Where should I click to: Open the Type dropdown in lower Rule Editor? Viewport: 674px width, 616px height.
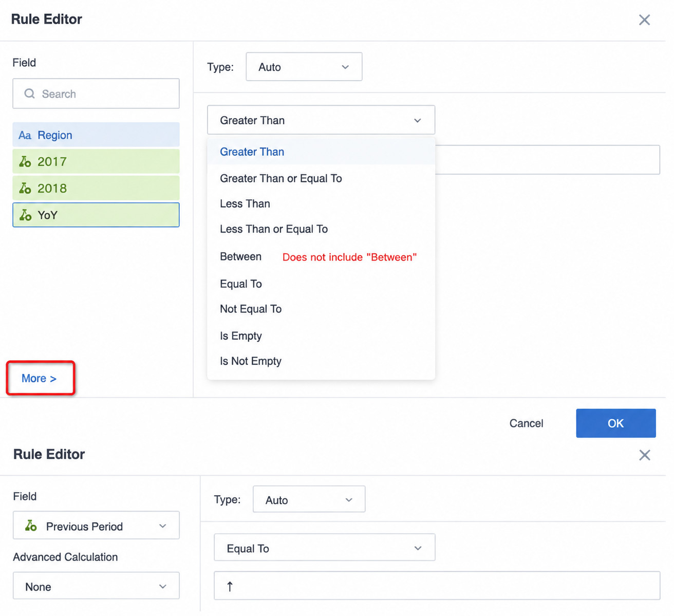(x=309, y=499)
